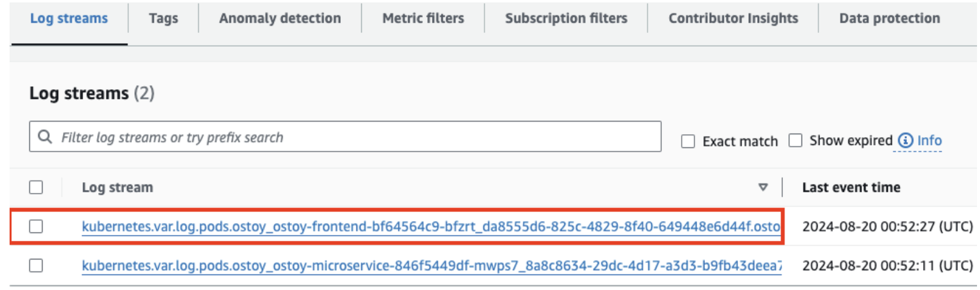Open the Anomaly detection tab
This screenshot has height=290, width=980.
point(280,19)
